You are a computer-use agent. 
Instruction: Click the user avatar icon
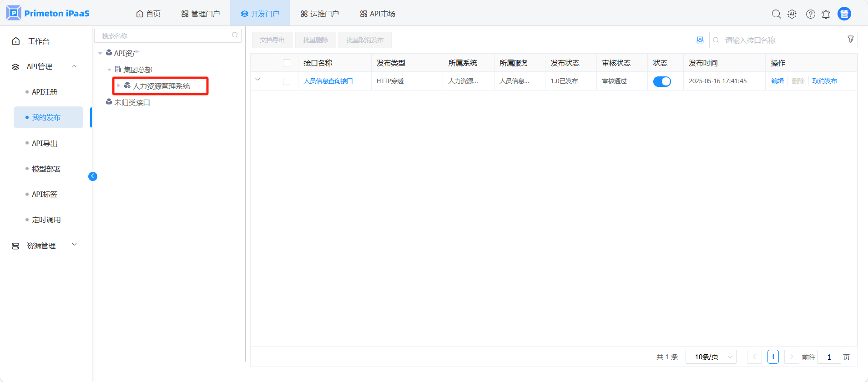tap(844, 14)
